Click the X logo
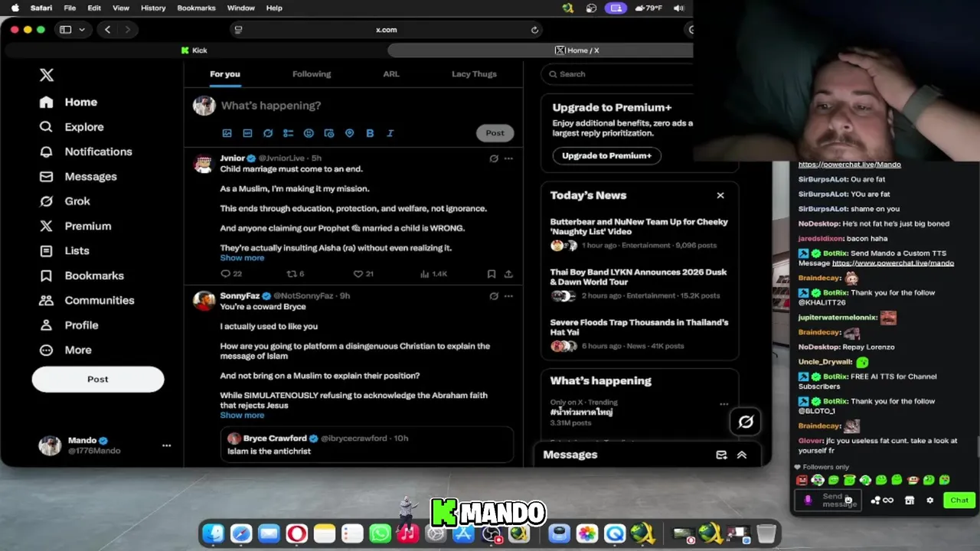The image size is (980, 551). [47, 75]
